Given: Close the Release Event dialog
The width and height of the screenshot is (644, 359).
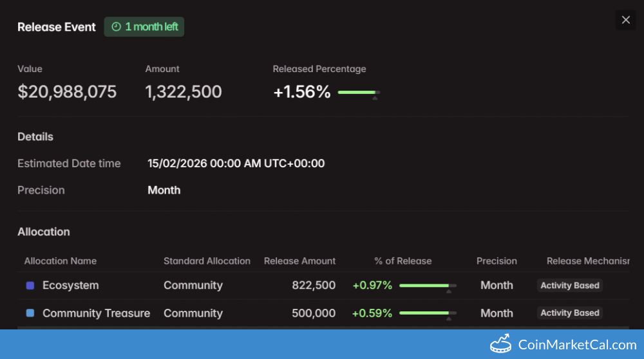Looking at the screenshot, I should click(x=625, y=20).
